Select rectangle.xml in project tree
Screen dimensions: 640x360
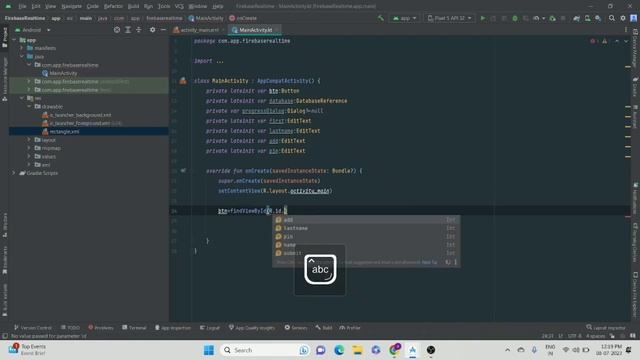pos(64,131)
